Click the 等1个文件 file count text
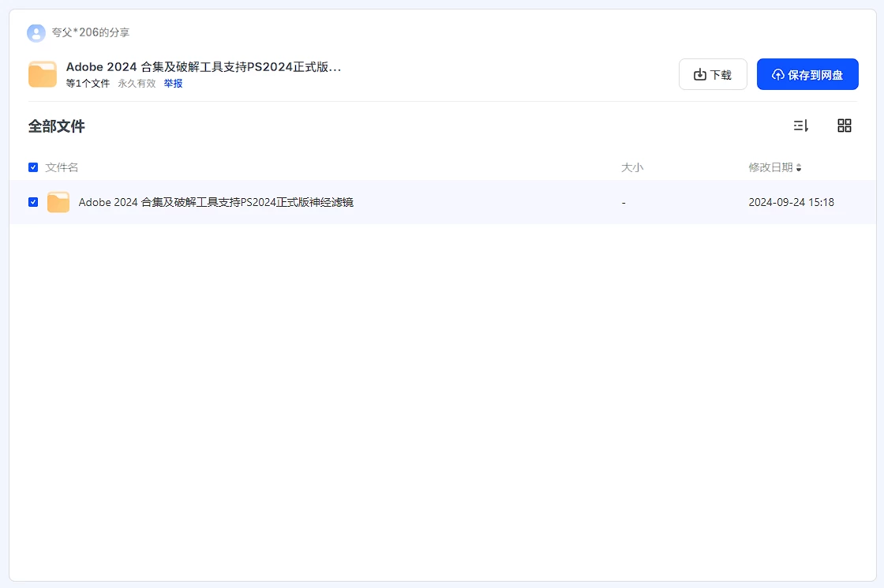The height and width of the screenshot is (588, 884). pyautogui.click(x=88, y=83)
